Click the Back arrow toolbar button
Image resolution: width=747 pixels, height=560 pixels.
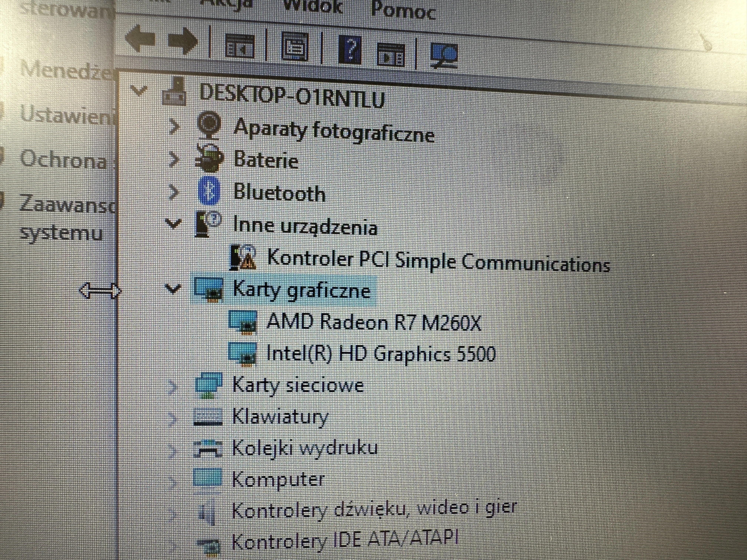[140, 39]
